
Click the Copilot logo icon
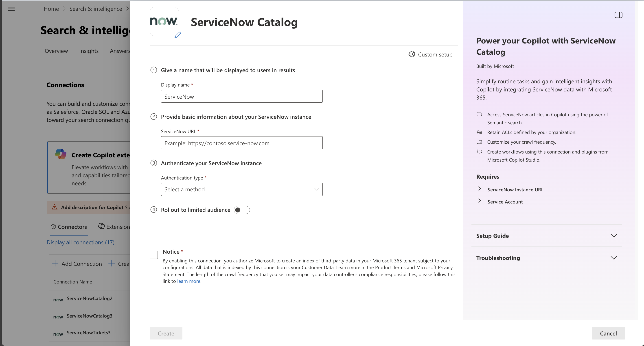(x=61, y=154)
